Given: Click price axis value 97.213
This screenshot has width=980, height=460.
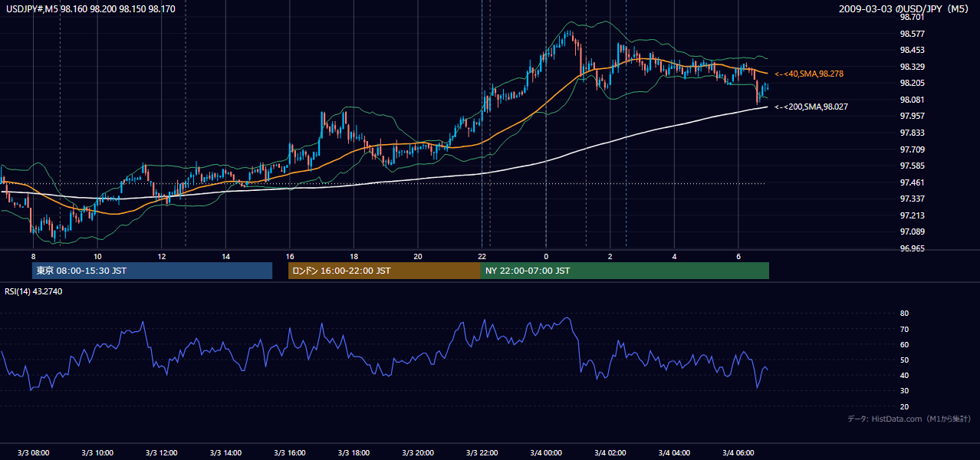Looking at the screenshot, I should [x=913, y=215].
